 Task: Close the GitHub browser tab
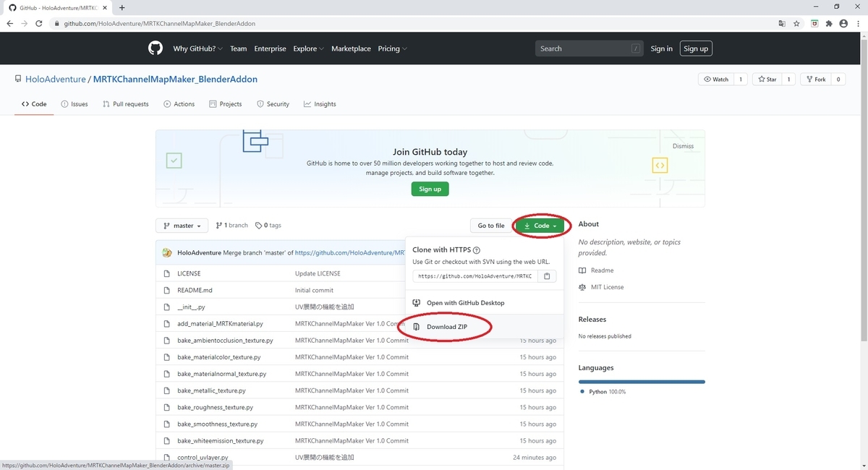[x=106, y=7]
